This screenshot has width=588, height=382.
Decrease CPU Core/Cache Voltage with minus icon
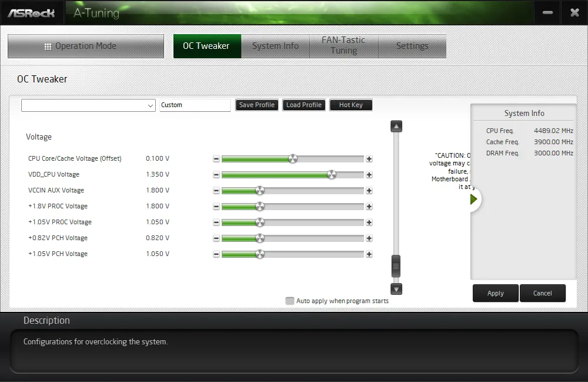point(216,159)
